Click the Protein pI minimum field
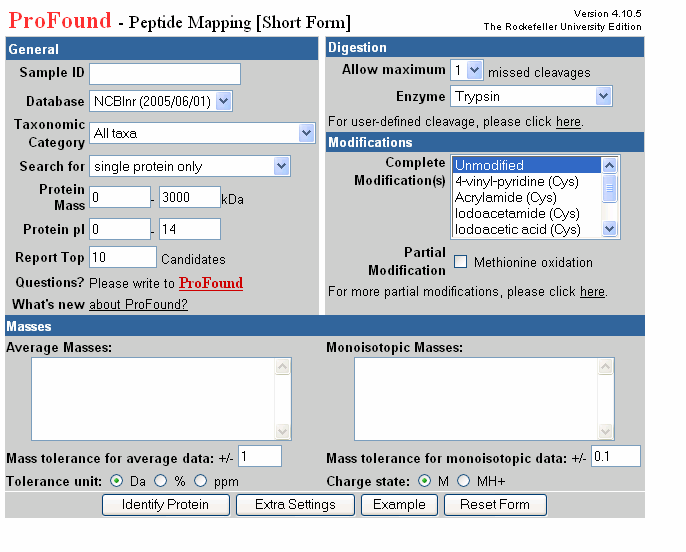 click(x=120, y=229)
